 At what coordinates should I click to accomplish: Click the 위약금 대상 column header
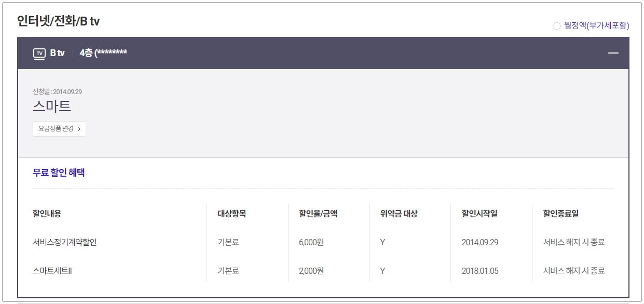[x=399, y=214]
